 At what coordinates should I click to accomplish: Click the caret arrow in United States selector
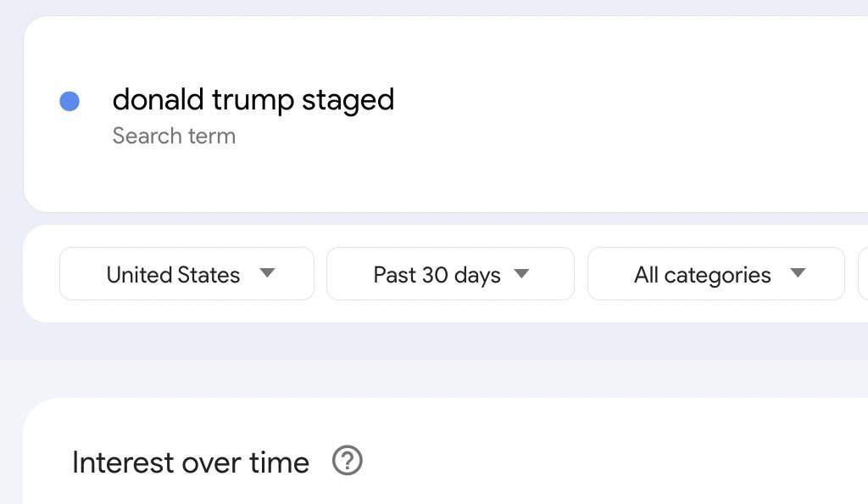(x=267, y=273)
